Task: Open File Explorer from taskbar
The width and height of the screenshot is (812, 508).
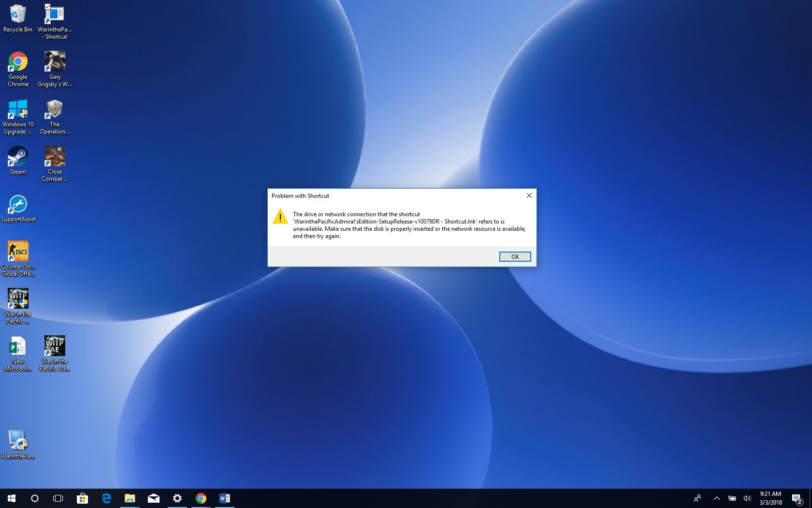Action: click(x=130, y=498)
